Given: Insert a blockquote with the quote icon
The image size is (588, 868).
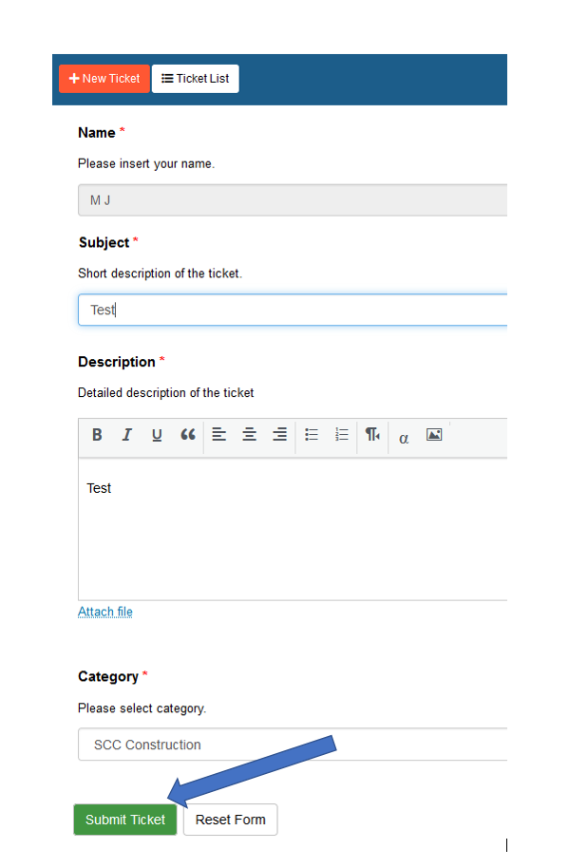Looking at the screenshot, I should [x=188, y=435].
